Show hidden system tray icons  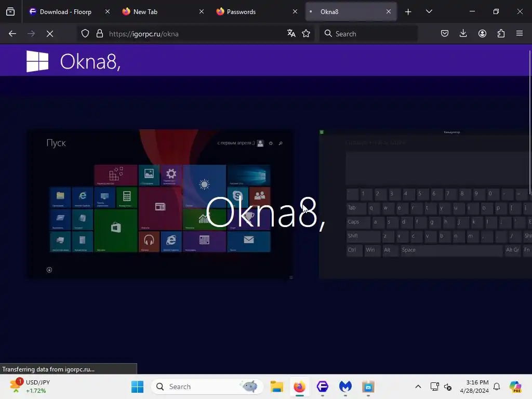tap(418, 387)
